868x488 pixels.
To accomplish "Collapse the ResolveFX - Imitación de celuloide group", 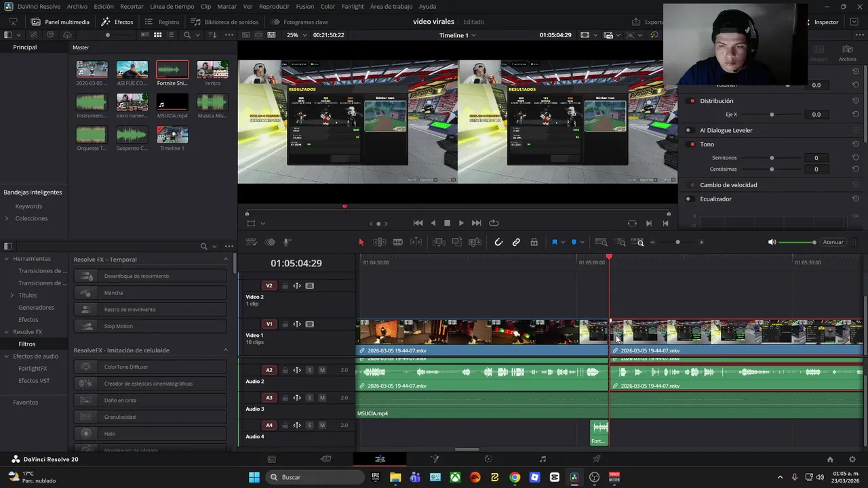I will tap(226, 350).
